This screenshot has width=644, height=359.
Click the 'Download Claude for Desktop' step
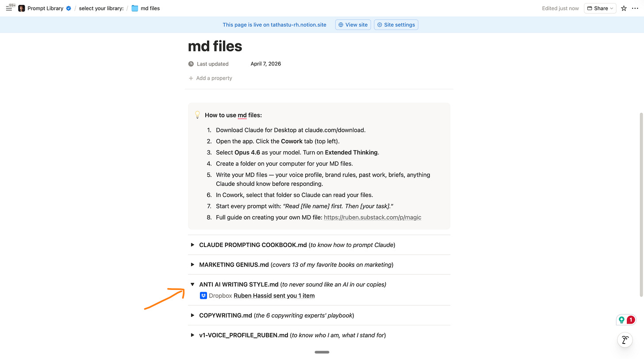291,130
